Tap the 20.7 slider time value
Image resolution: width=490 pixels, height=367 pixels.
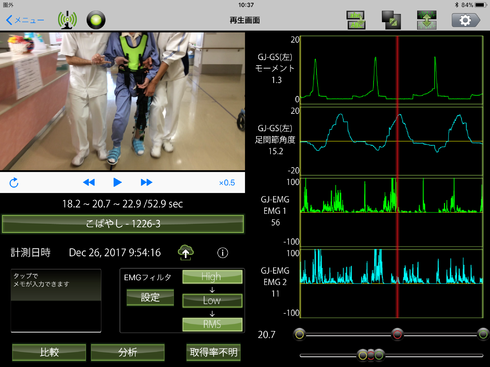coord(267,334)
